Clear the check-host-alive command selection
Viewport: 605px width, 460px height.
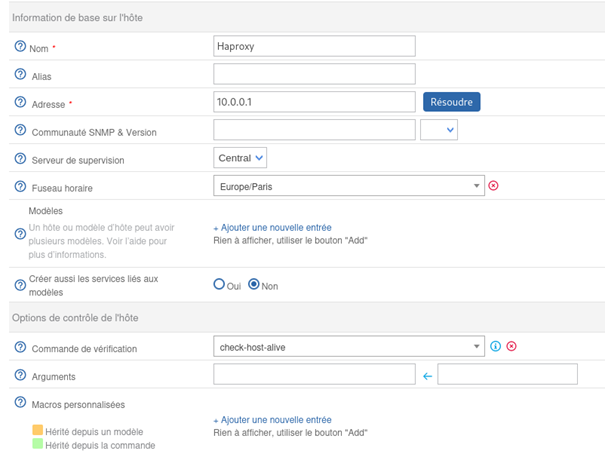tap(511, 347)
